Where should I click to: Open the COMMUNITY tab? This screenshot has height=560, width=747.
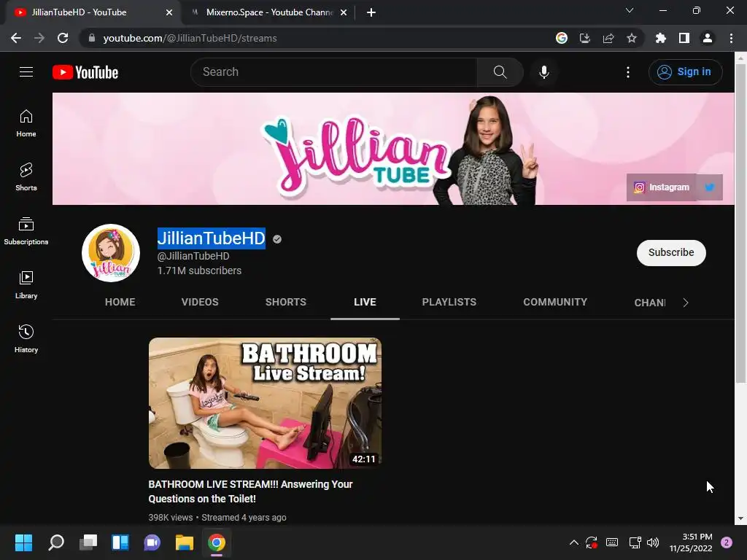pos(555,302)
